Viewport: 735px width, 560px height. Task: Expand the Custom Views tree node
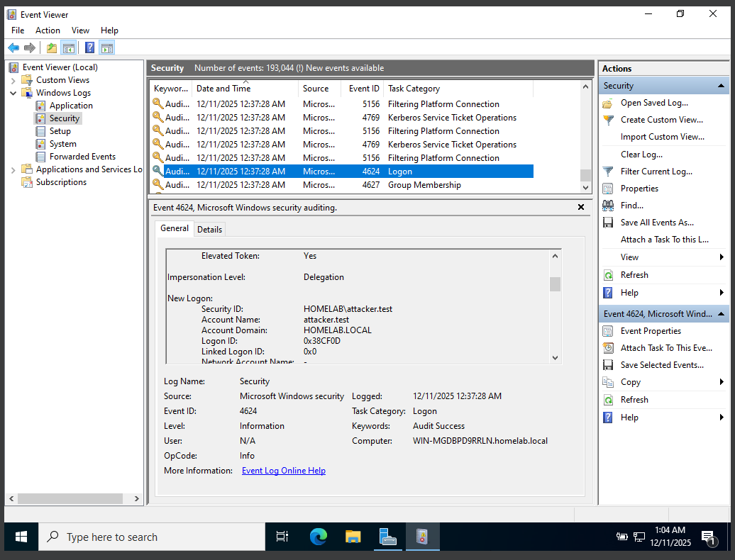[13, 80]
